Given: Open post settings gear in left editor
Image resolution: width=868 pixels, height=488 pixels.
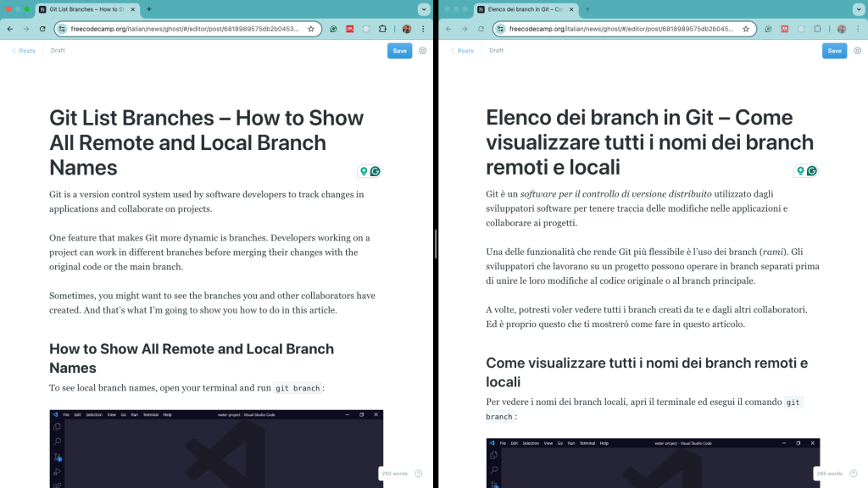Looking at the screenshot, I should click(422, 50).
